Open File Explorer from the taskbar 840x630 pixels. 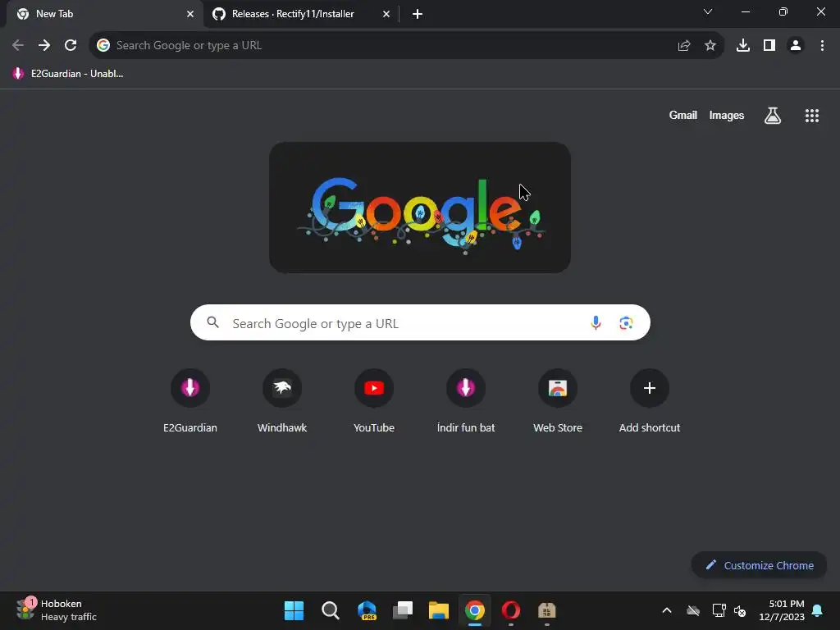point(439,610)
